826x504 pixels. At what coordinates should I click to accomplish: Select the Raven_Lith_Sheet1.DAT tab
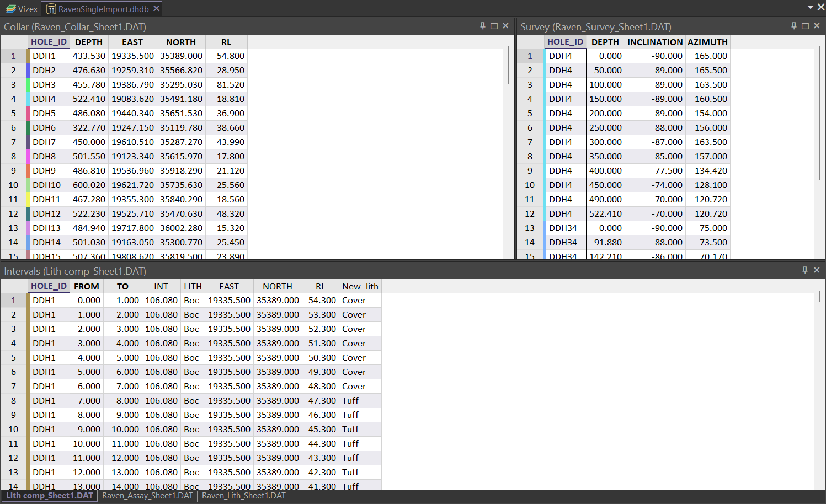[x=244, y=496]
